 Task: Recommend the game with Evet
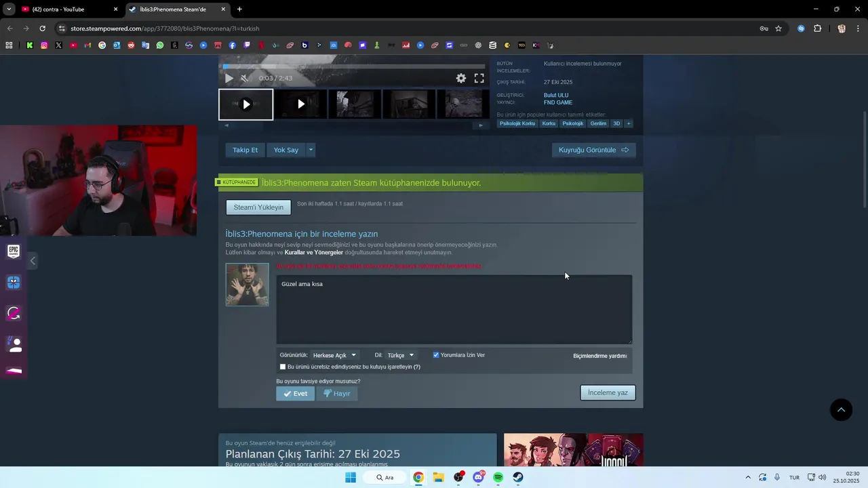pos(295,394)
